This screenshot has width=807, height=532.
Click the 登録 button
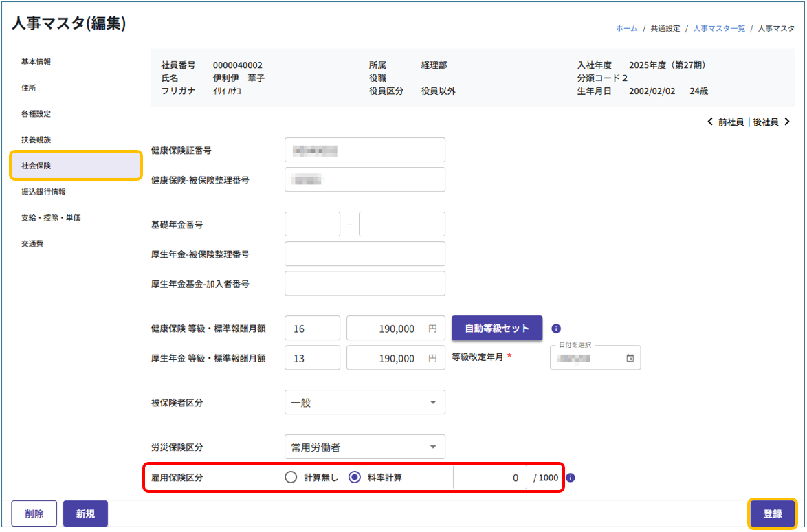click(772, 513)
